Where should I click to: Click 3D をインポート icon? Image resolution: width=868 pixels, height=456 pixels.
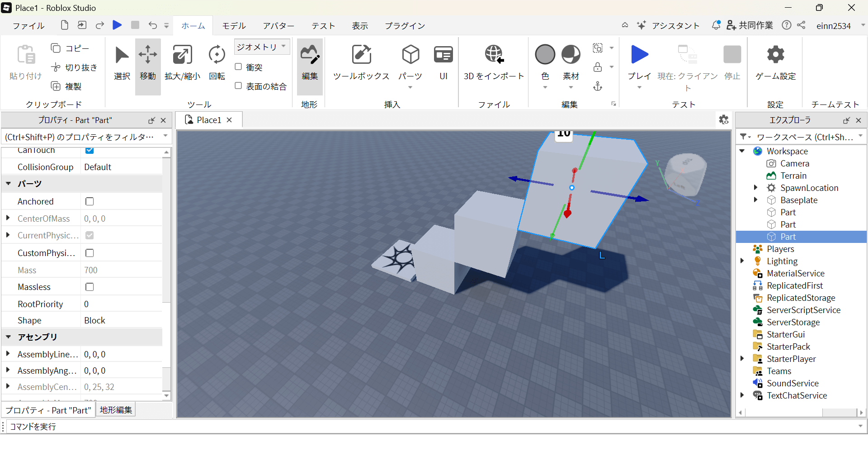click(x=494, y=55)
